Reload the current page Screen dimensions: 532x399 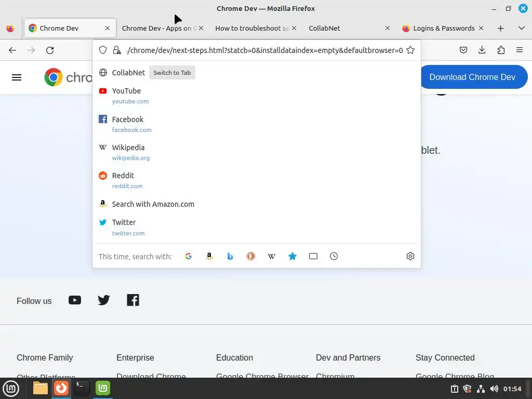(x=50, y=50)
